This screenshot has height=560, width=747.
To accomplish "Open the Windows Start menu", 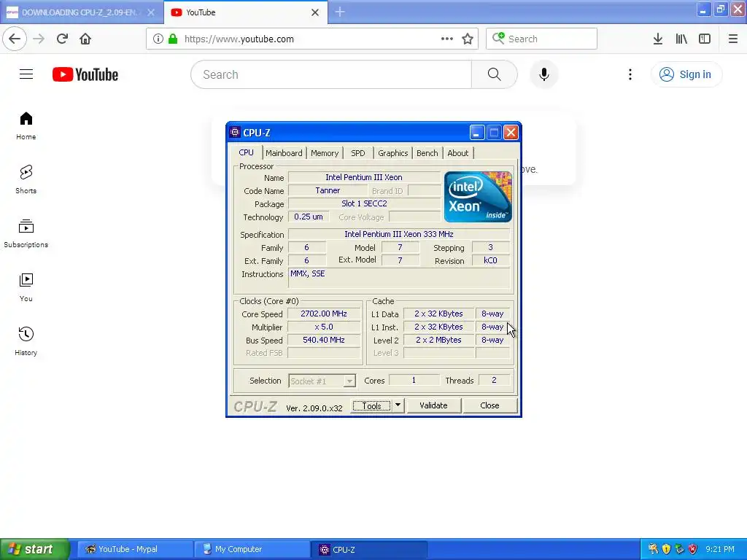I will coord(34,549).
